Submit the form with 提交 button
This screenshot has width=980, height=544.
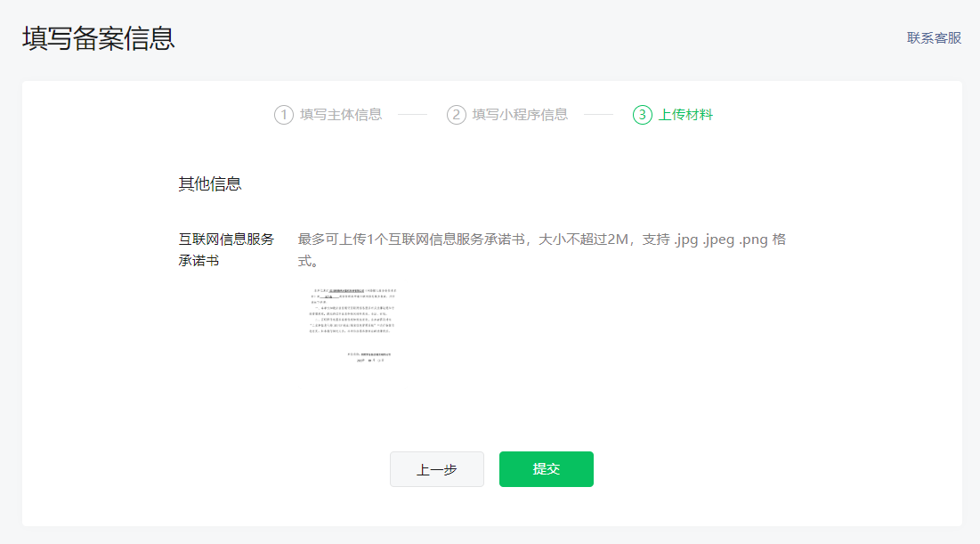pyautogui.click(x=546, y=469)
